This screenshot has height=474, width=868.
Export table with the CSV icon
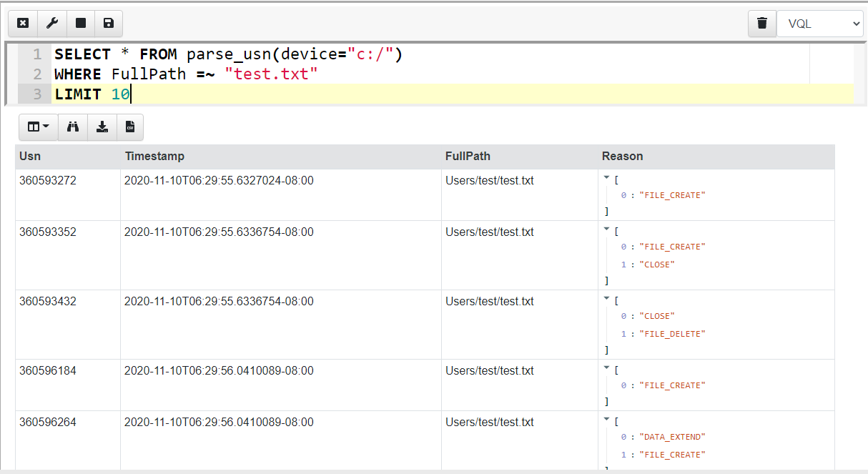(130, 127)
